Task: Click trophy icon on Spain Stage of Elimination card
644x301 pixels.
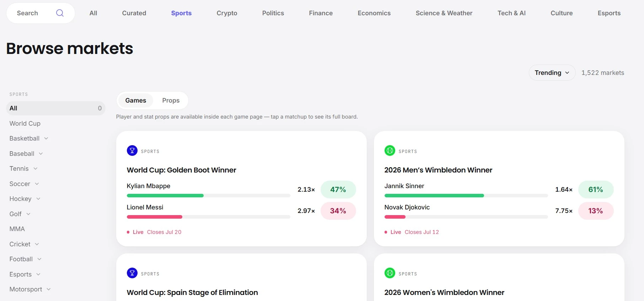Action: click(x=132, y=273)
